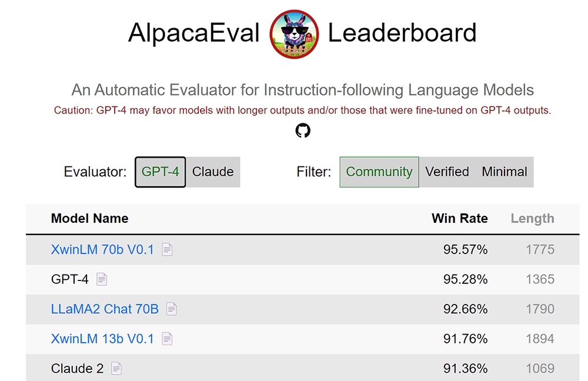Screen dimensions: 588x381
Task: Click the 95.57% win rate cell
Action: [465, 250]
